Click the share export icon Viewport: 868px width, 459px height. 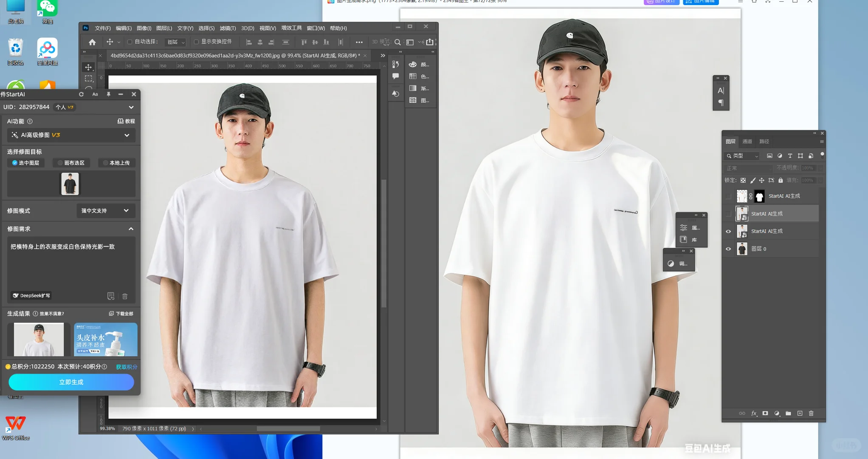click(430, 42)
